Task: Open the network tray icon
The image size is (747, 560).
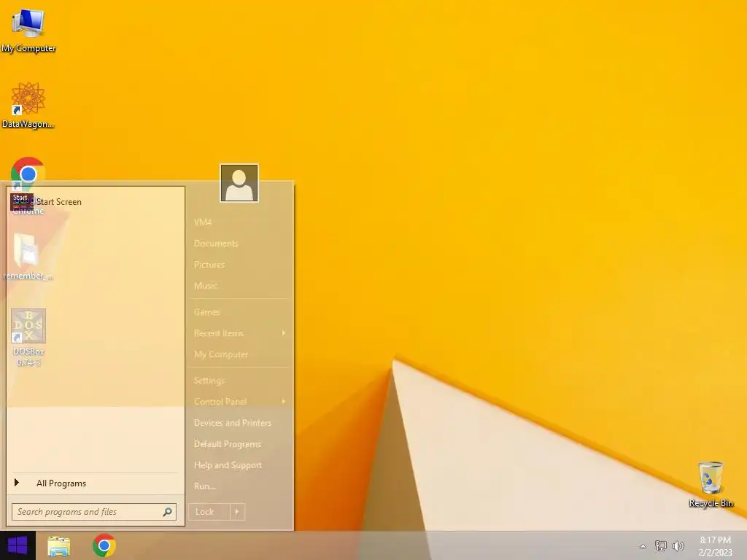Action: click(x=661, y=545)
